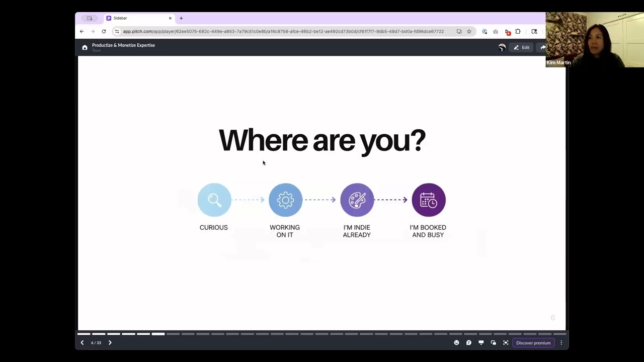The width and height of the screenshot is (644, 362).
Task: Click the Booked and Busy calendar circle
Action: [x=429, y=200]
